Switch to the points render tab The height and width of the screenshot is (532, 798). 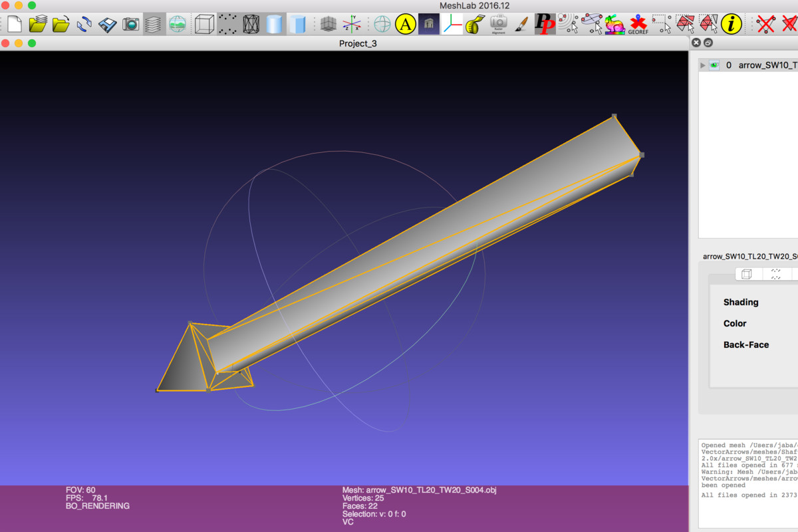(775, 274)
